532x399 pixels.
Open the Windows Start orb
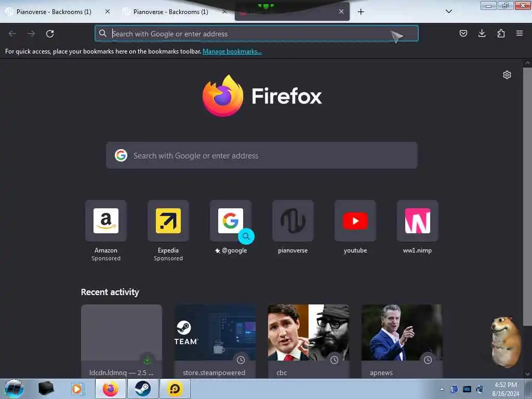14,389
